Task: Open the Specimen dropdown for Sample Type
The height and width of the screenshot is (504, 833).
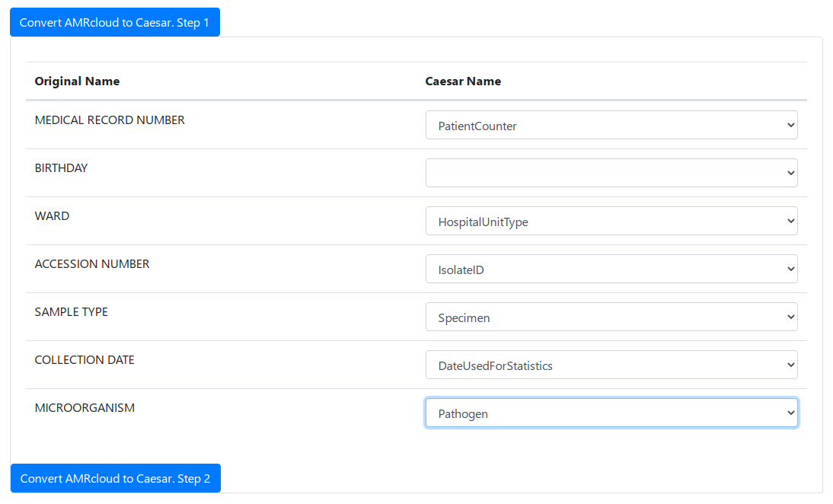Action: coord(611,317)
